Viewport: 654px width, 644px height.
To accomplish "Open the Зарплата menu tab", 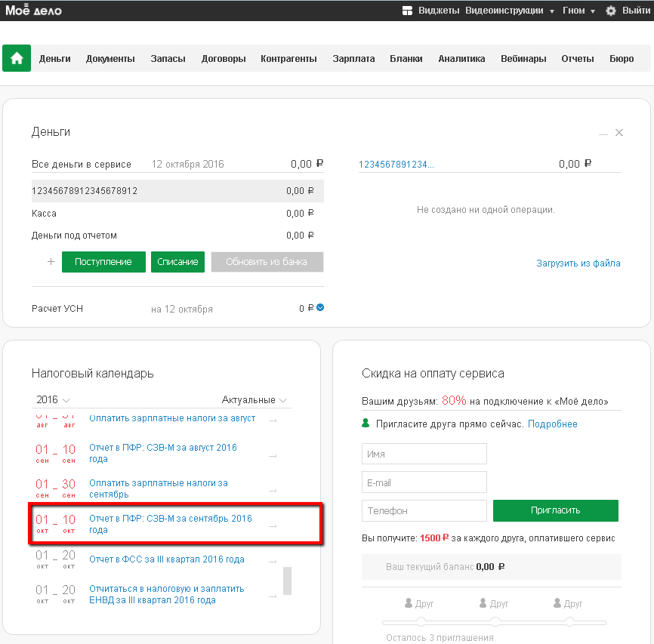I will [353, 59].
